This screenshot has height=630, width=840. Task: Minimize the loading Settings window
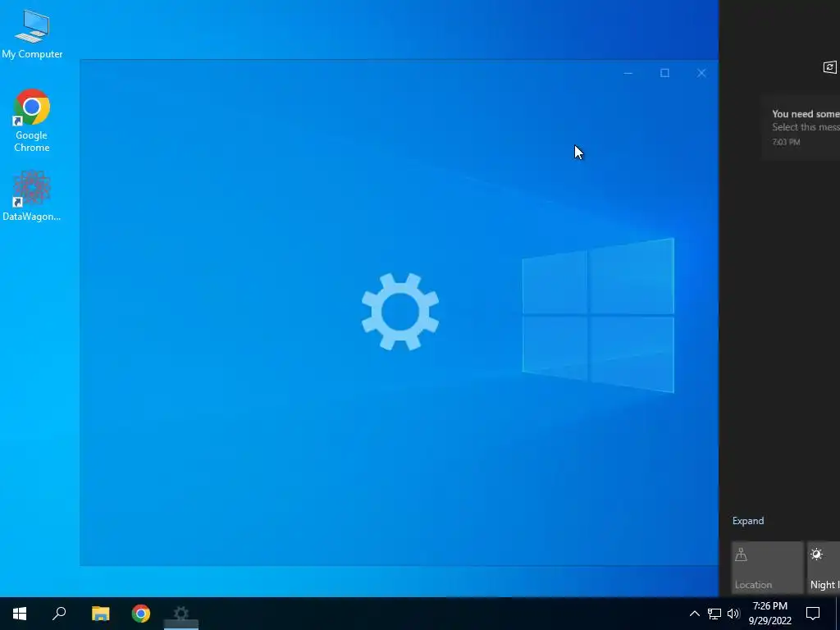tap(628, 73)
